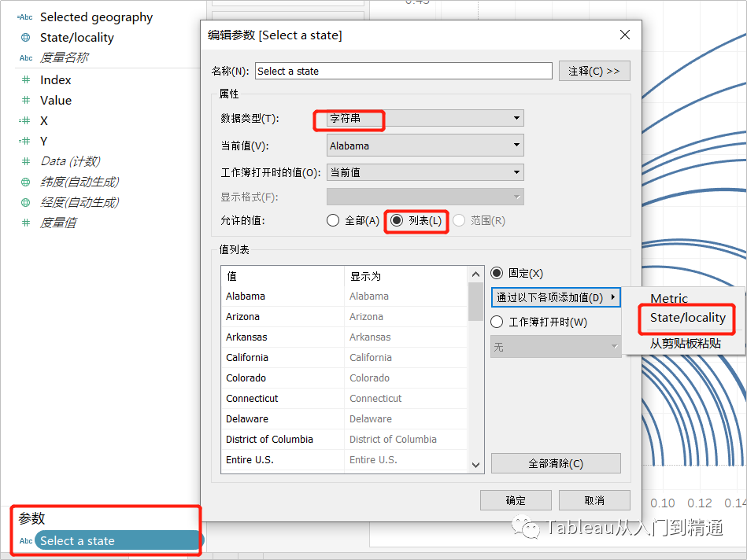Image resolution: width=747 pixels, height=560 pixels.
Task: Select the State/locality dimension field
Action: [x=76, y=38]
